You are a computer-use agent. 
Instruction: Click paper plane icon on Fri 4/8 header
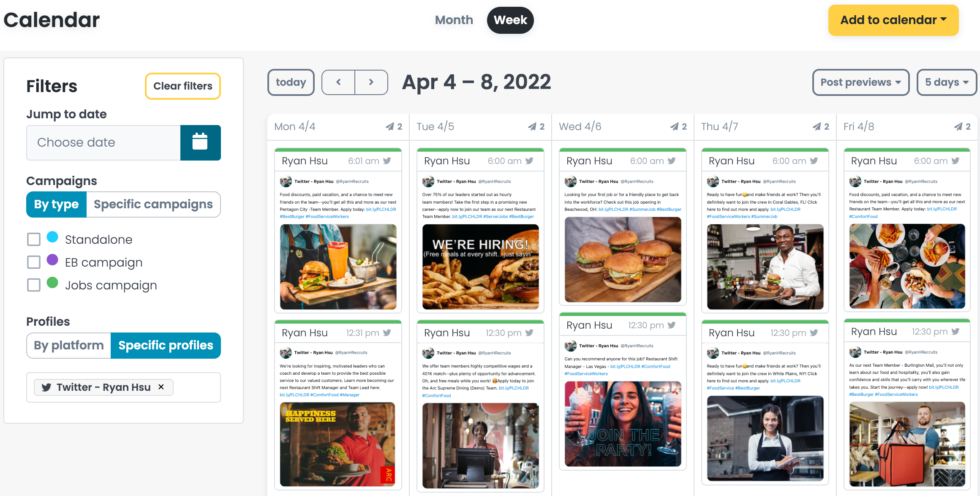(x=958, y=127)
